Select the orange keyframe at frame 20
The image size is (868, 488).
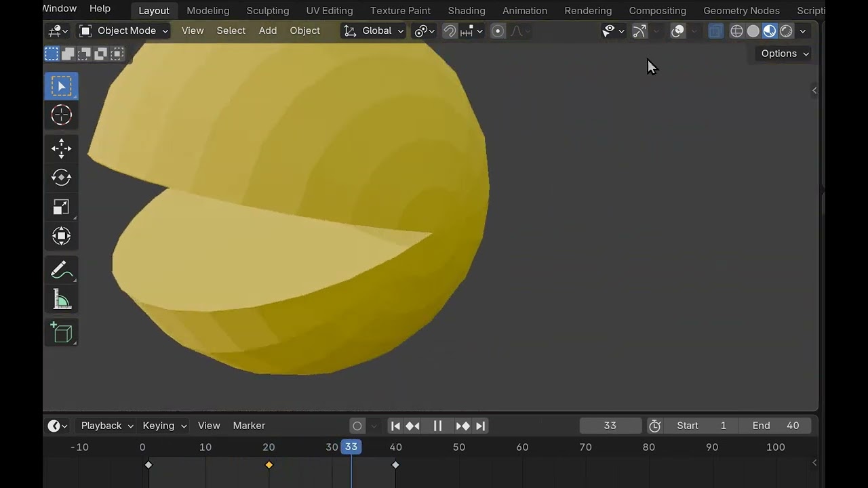(x=269, y=465)
